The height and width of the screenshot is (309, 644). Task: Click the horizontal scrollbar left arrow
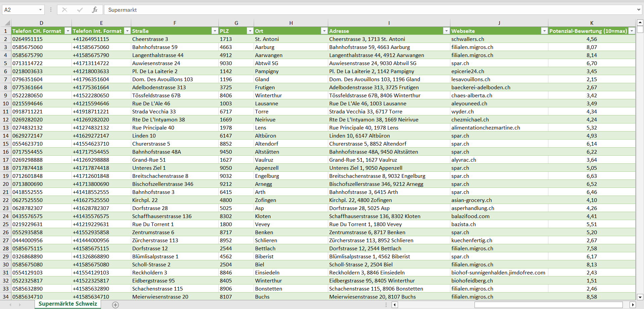point(395,305)
